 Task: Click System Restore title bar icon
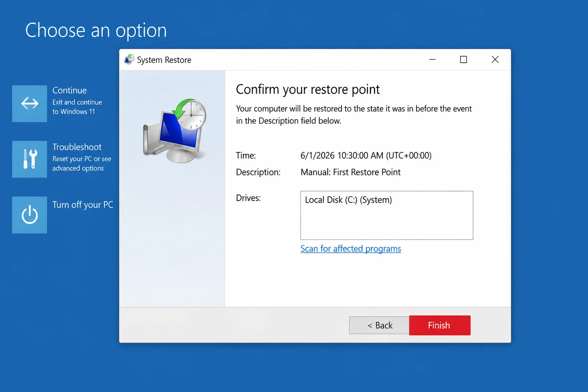tap(129, 59)
